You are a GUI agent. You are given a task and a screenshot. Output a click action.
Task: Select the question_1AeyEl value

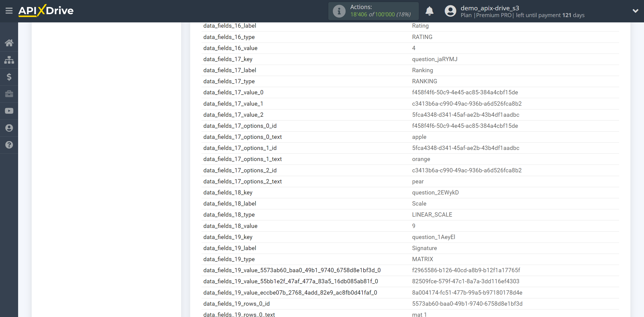[433, 237]
